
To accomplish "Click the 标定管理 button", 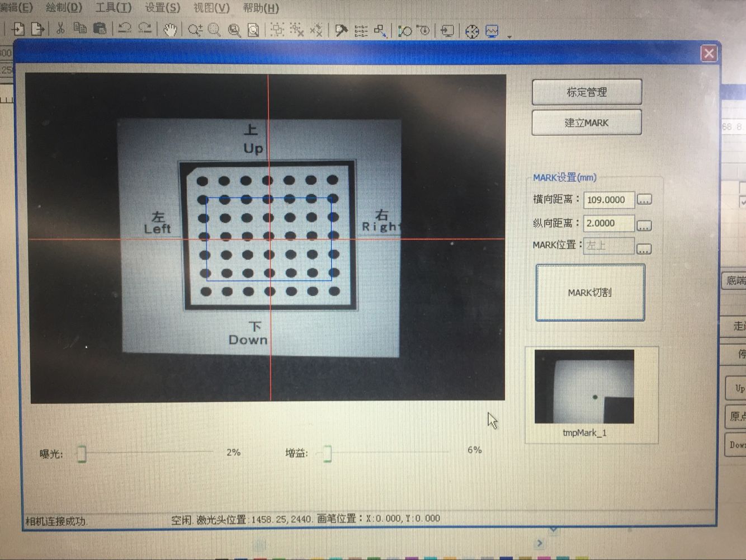I will [586, 92].
